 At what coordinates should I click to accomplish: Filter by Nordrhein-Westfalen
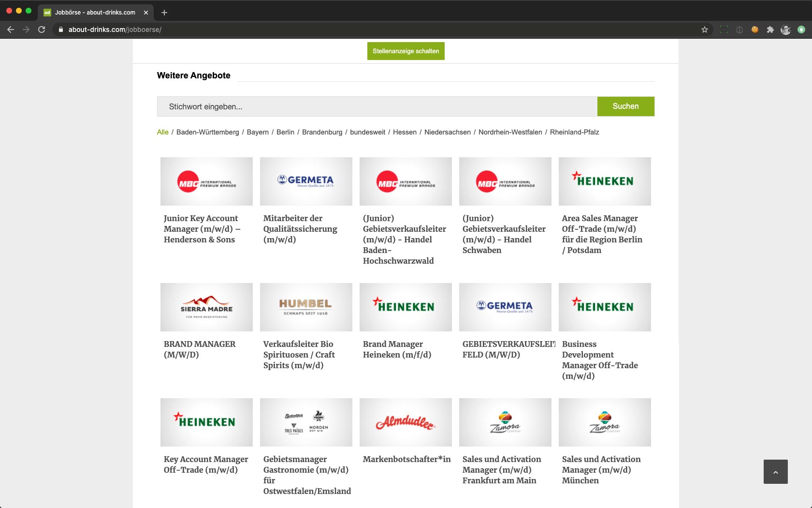pos(510,132)
